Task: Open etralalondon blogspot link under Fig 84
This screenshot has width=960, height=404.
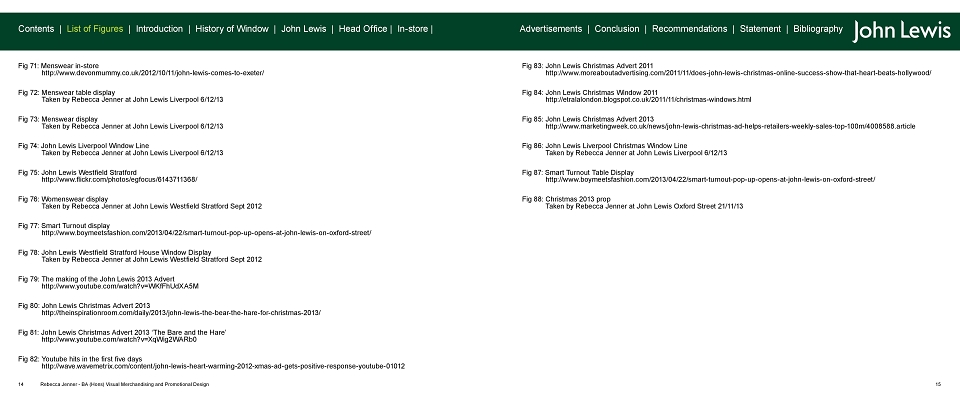Action: coord(648,99)
